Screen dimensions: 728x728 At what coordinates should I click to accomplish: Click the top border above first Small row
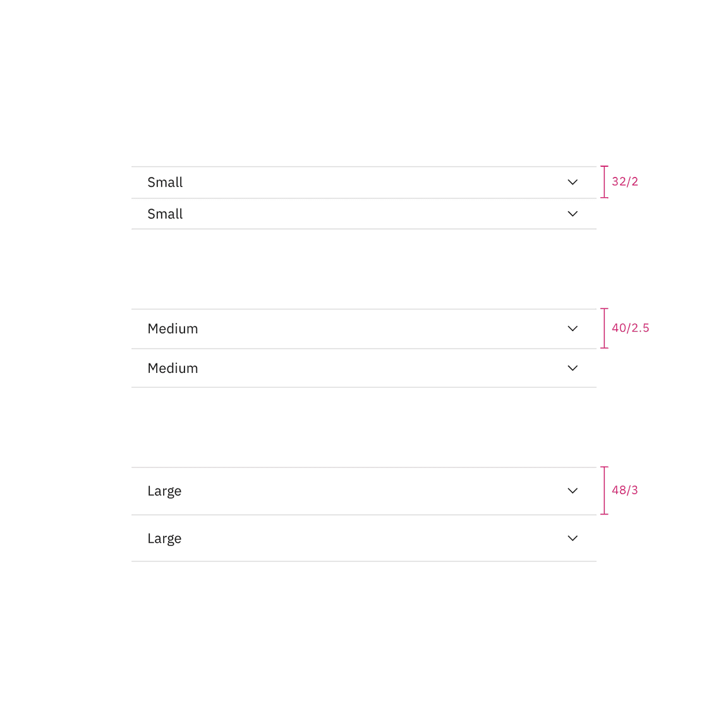(363, 167)
